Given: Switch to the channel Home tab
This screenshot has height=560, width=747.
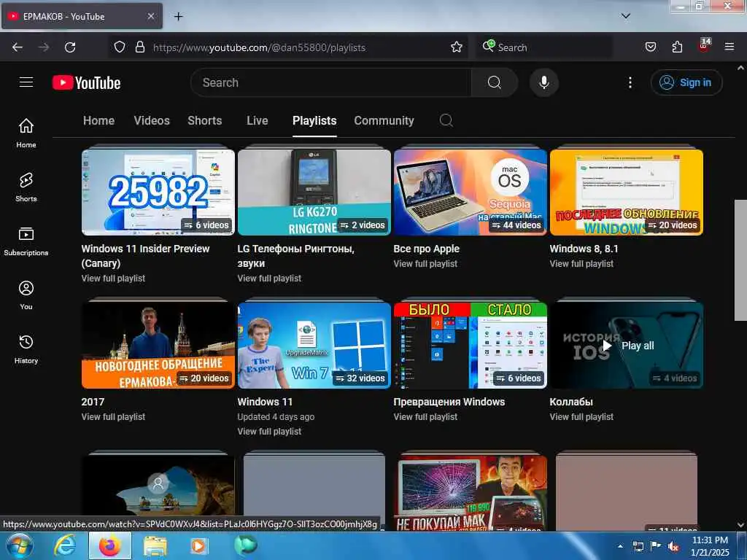Looking at the screenshot, I should tap(98, 120).
